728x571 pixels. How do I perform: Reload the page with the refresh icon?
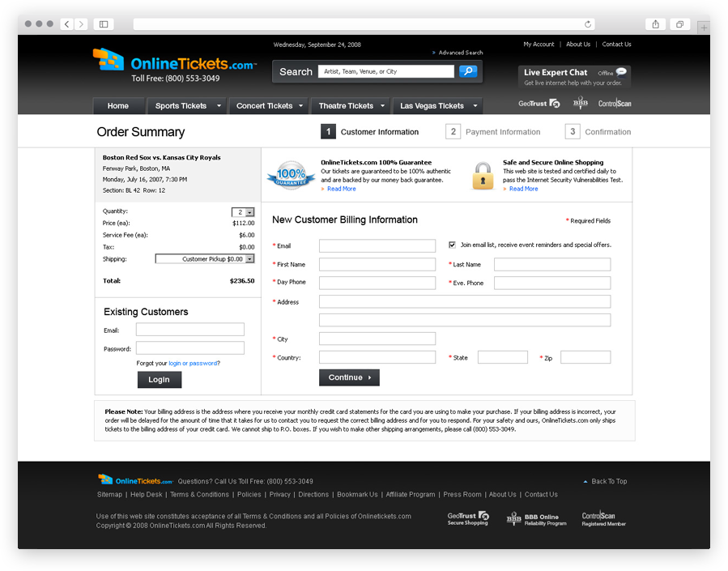click(588, 24)
